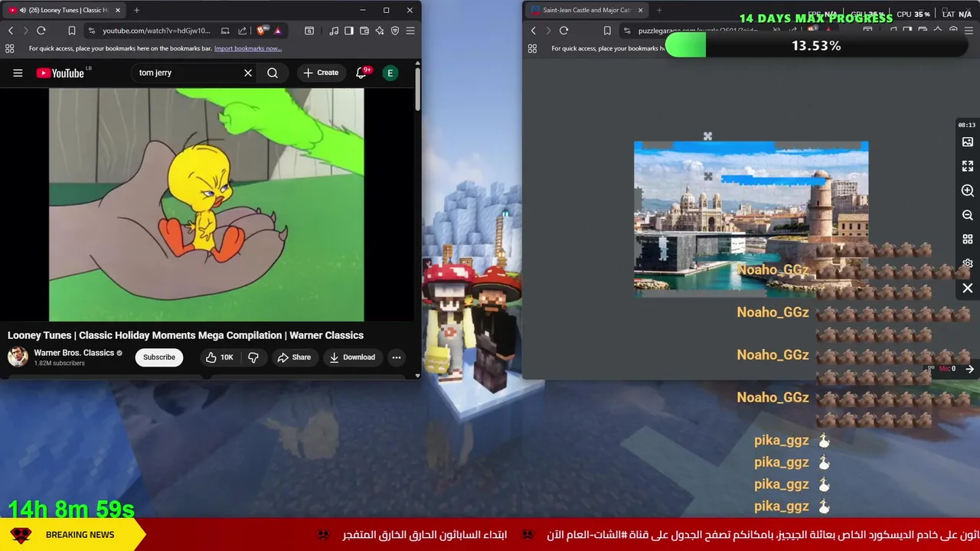Open the E account avatar menu
980x551 pixels.
[x=390, y=73]
